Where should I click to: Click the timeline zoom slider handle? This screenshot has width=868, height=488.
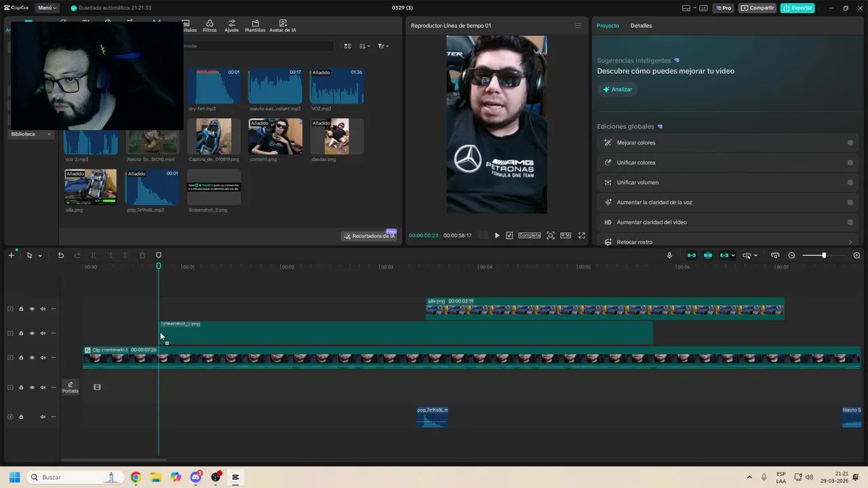pyautogui.click(x=824, y=256)
